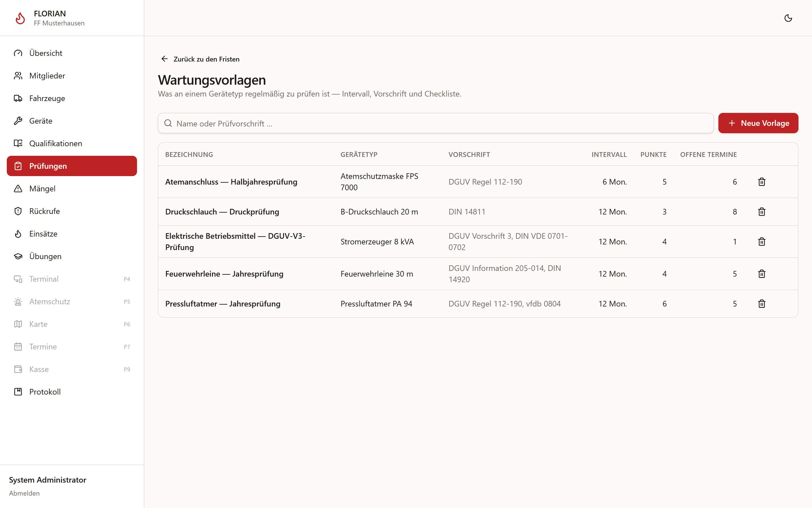The width and height of the screenshot is (812, 508).
Task: Click the FLORIAN flame logo icon
Action: tap(20, 18)
